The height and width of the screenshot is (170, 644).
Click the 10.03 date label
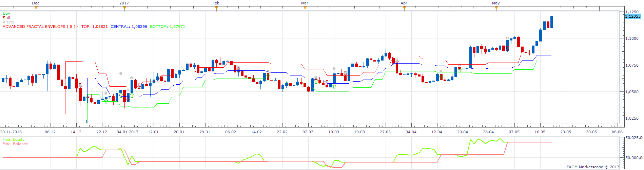click(334, 132)
